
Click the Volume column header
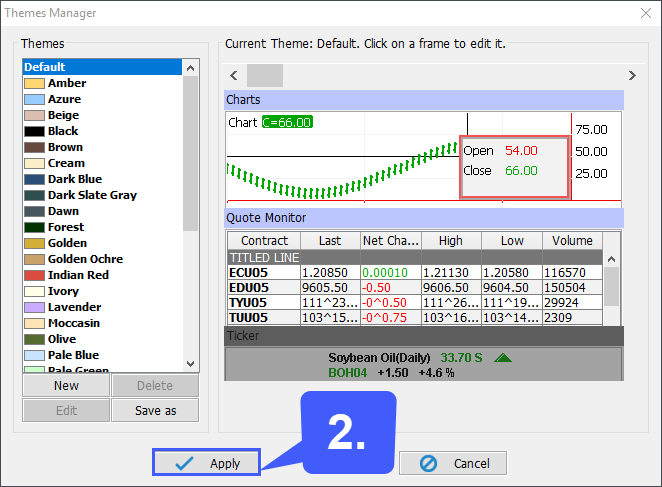point(572,241)
